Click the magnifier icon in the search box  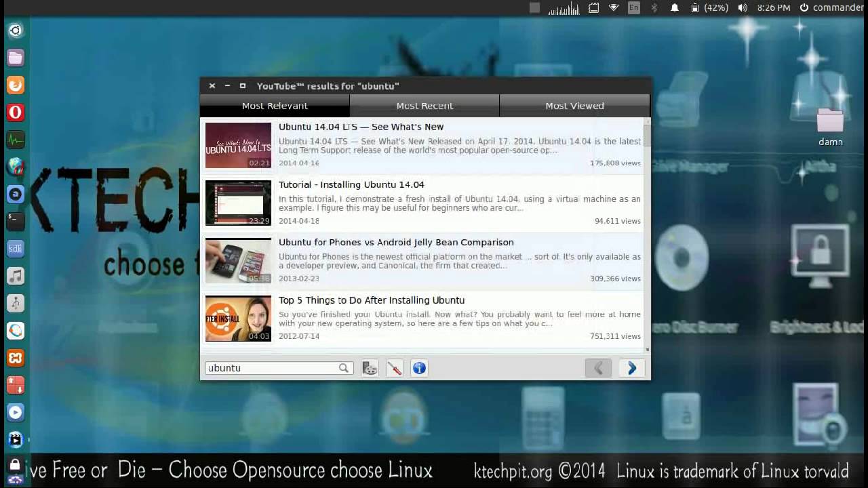[x=344, y=368]
